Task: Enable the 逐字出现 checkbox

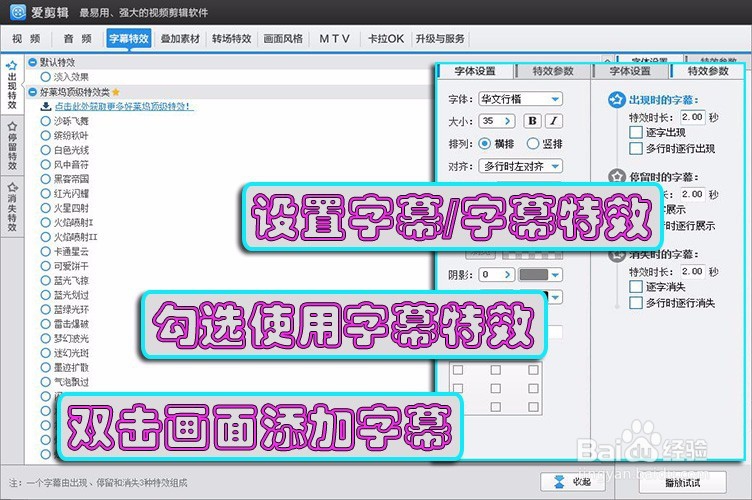Action: tap(636, 132)
